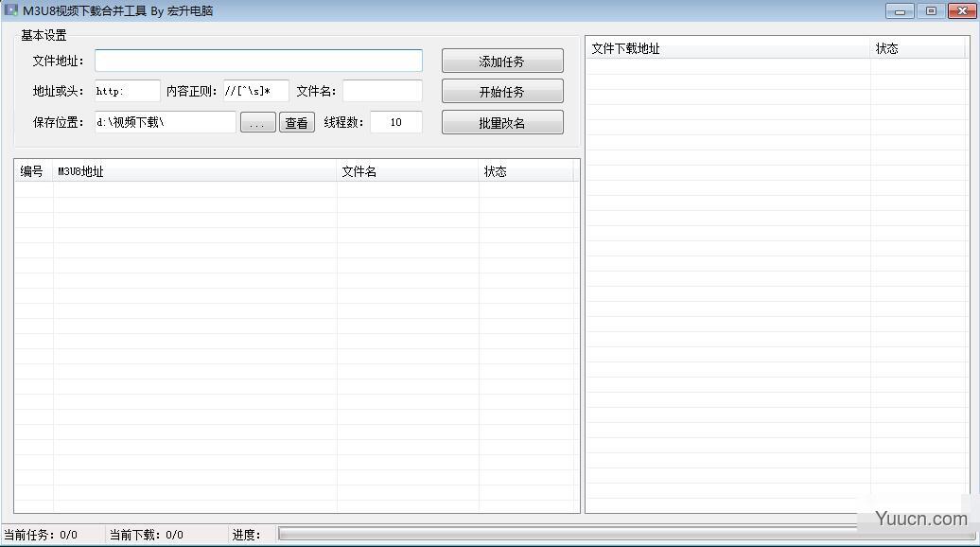Click the 地址或头 http field
Viewport: 980px width, 547px height.
(x=128, y=91)
